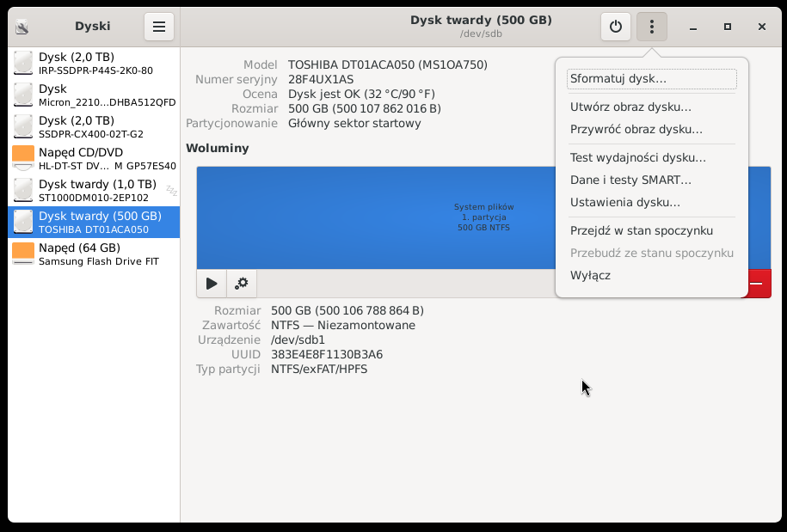Click model TOSHIBA DT01ACA050 (MS1OA750) text
The image size is (787, 532).
tap(387, 64)
